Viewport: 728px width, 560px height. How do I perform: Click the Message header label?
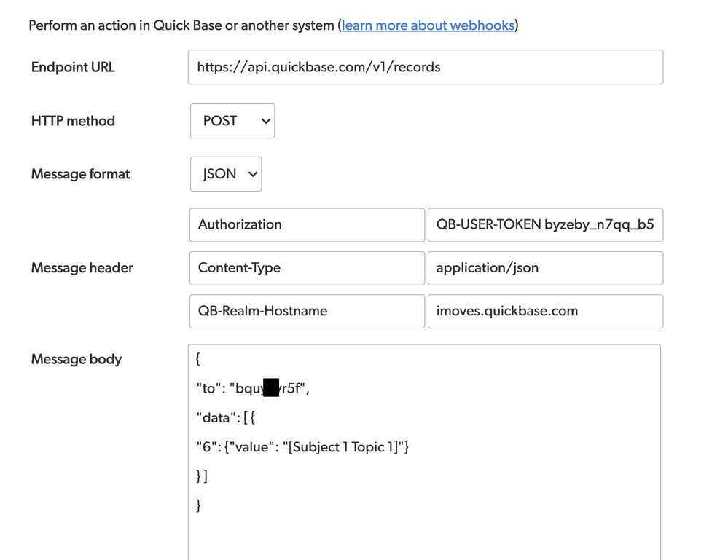click(82, 268)
